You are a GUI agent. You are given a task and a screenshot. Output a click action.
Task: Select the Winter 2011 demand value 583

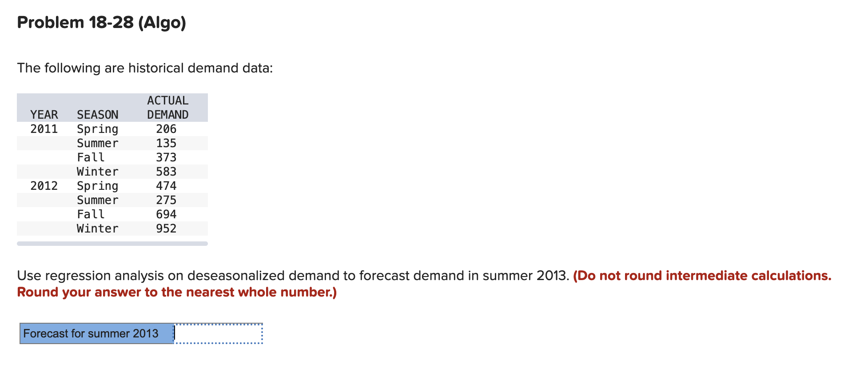click(x=167, y=171)
